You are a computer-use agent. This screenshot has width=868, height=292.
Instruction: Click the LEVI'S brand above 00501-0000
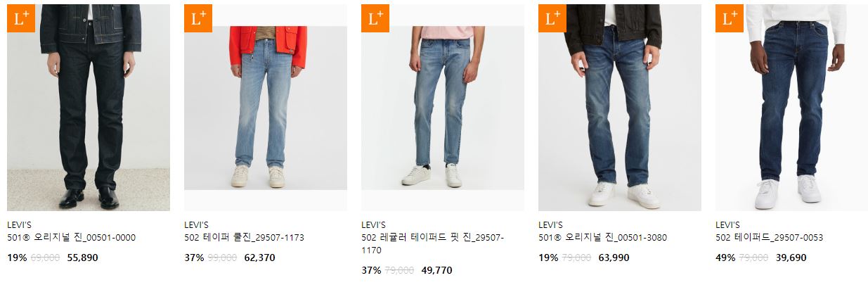(x=20, y=225)
